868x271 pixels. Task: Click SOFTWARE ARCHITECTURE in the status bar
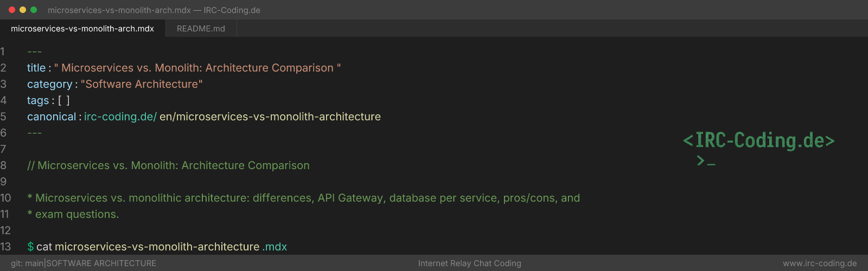tap(101, 263)
